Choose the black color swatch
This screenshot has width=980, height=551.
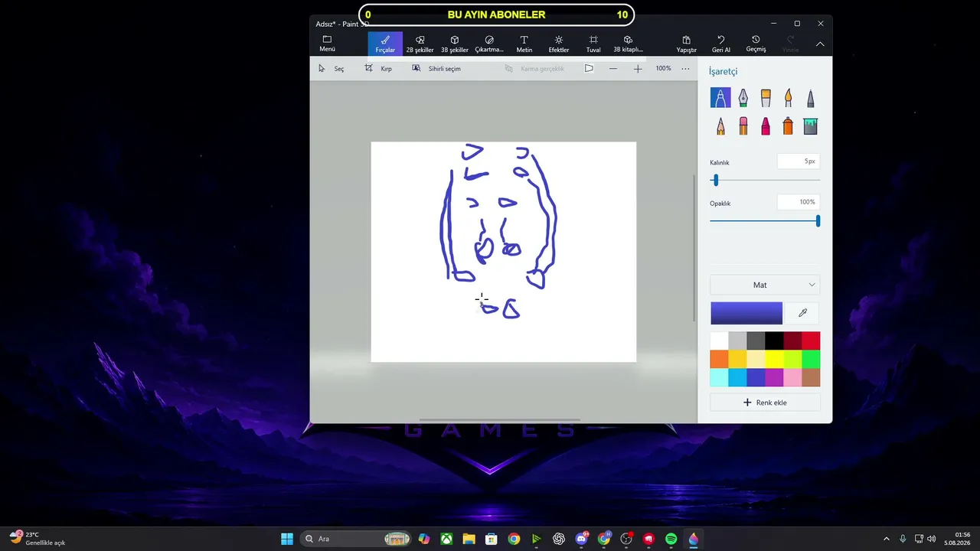(x=774, y=341)
